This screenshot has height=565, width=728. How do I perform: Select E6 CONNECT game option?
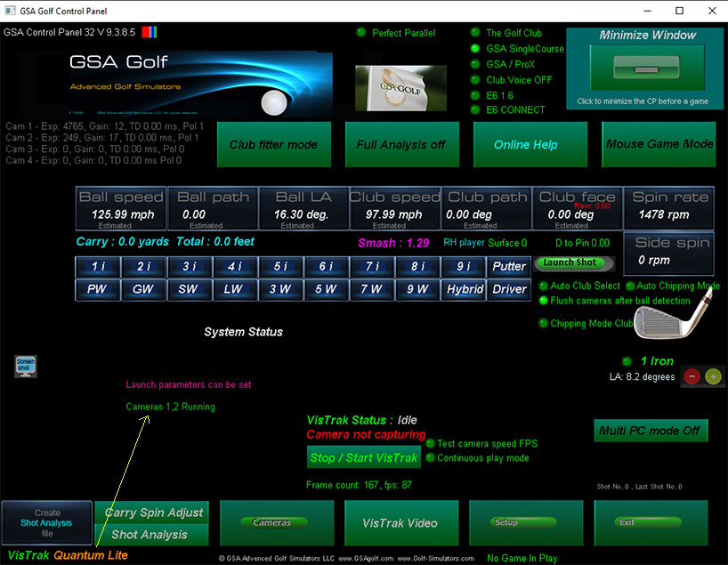pyautogui.click(x=476, y=110)
